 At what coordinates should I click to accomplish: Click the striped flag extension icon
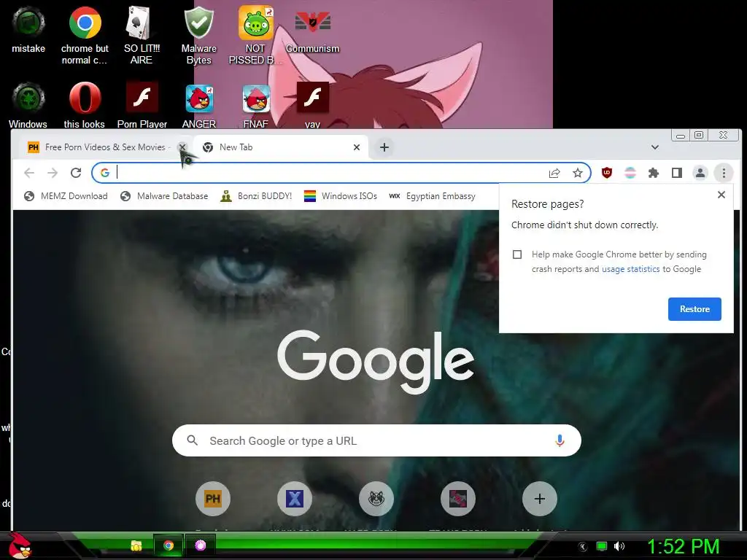pos(630,173)
